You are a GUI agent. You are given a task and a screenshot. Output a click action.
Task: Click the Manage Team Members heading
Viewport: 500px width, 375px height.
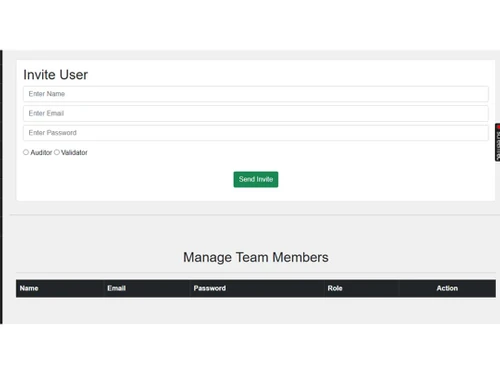[256, 257]
